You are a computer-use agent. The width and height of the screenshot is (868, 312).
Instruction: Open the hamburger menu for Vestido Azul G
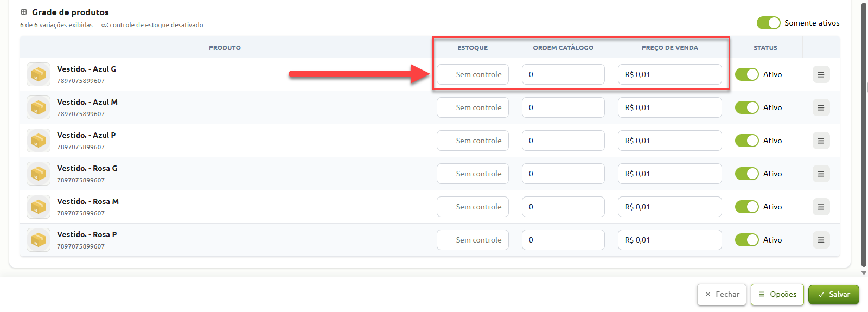point(821,74)
